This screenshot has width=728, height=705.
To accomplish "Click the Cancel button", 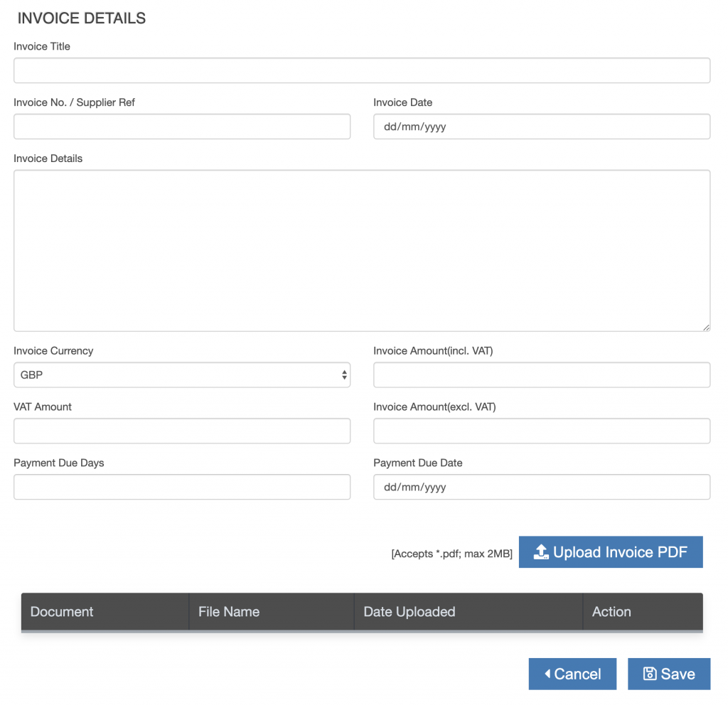I will click(x=572, y=674).
